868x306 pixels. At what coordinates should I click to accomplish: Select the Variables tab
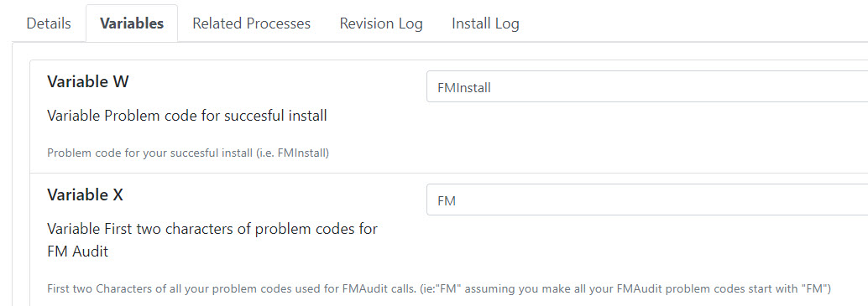point(132,23)
